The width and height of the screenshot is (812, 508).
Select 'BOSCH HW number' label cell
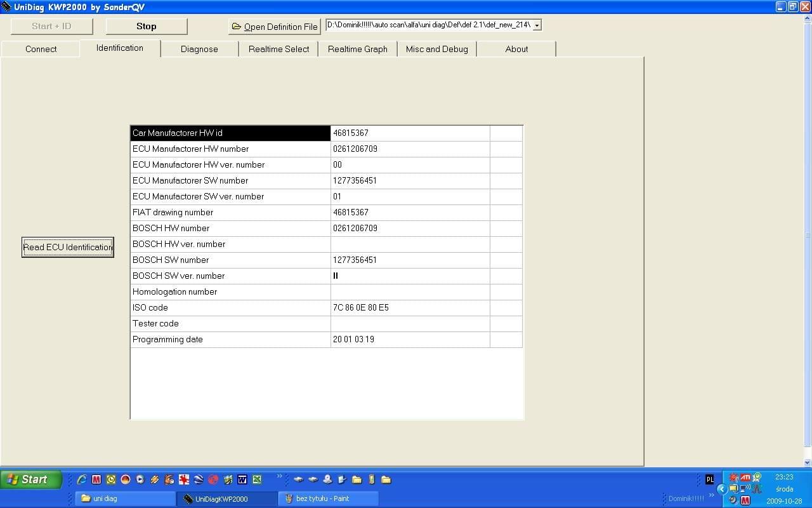pos(230,229)
